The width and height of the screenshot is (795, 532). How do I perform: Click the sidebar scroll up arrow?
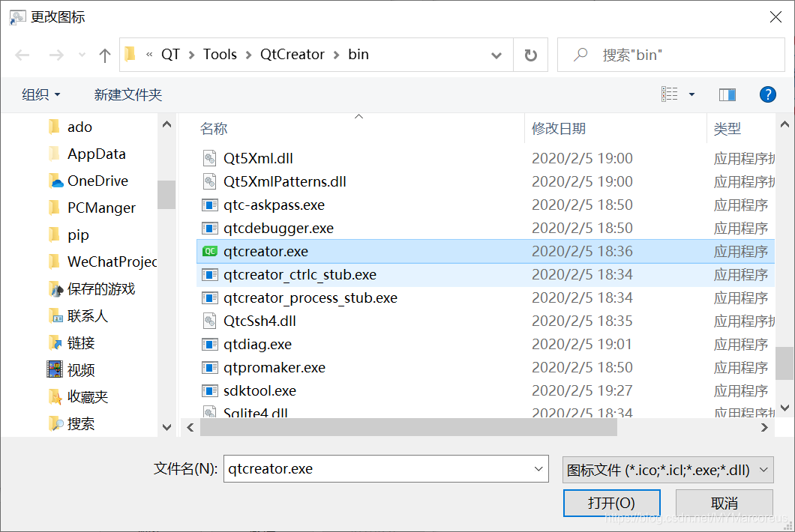coord(166,124)
